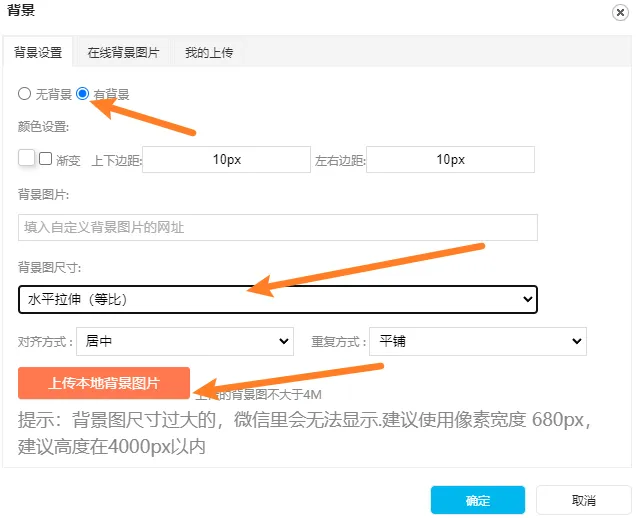Screen dimensions: 637x518
Task: Click the 背景图片: label text
Action: tap(43, 195)
